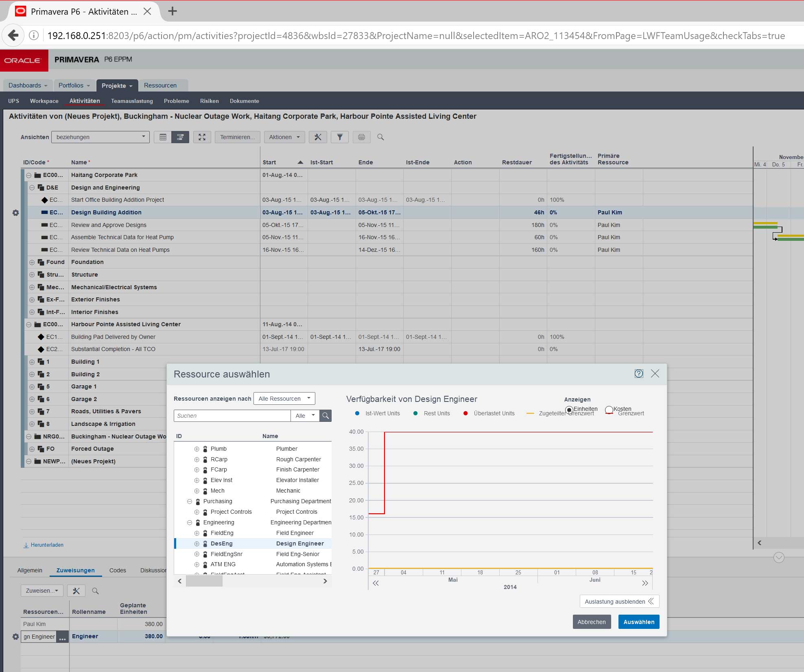Click the Herunterladen link
The width and height of the screenshot is (804, 672).
click(x=43, y=545)
